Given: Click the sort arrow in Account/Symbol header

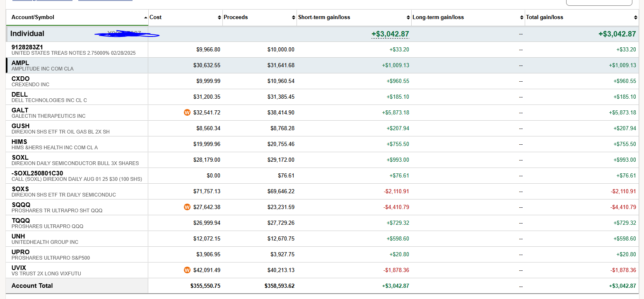Looking at the screenshot, I should pos(145,17).
